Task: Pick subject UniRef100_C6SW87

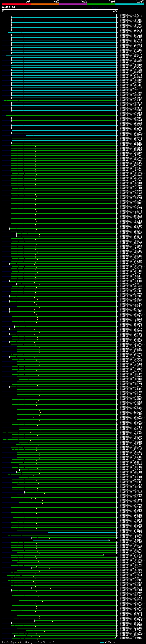Action: [131, 80]
